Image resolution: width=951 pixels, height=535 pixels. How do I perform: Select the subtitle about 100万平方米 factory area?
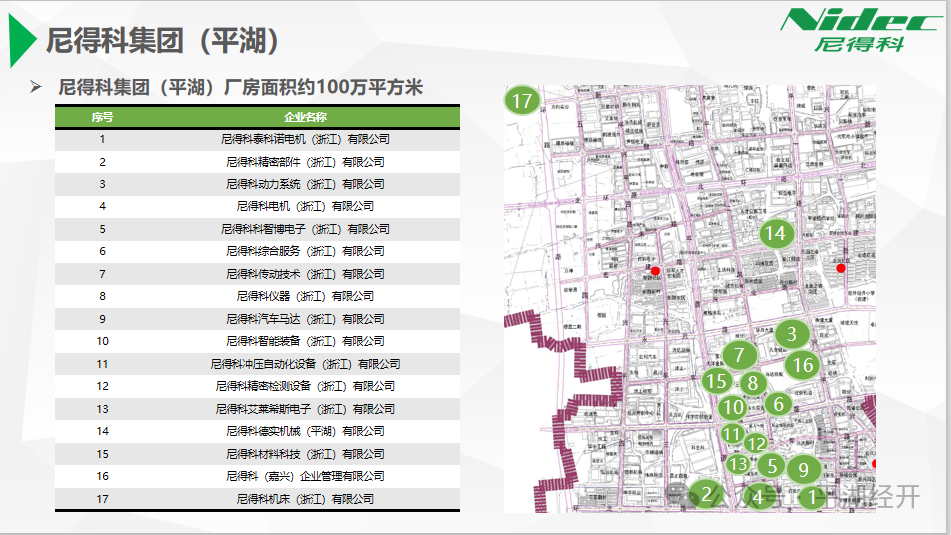click(x=240, y=87)
